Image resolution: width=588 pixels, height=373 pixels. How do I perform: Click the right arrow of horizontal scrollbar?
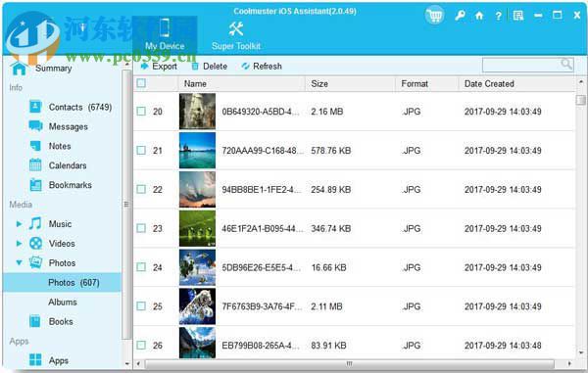[569, 363]
